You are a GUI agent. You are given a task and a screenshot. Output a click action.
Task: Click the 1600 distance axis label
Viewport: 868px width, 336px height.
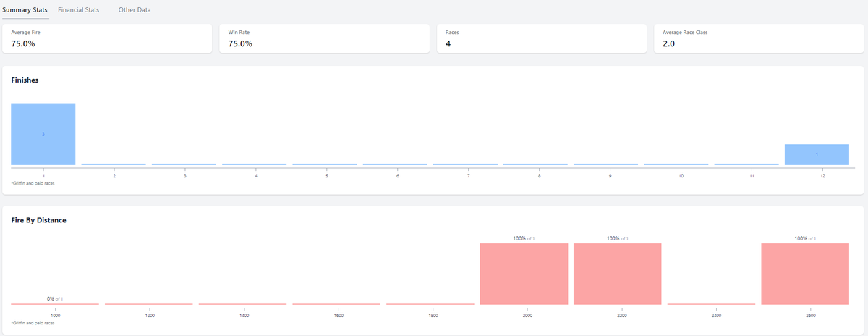[339, 316]
